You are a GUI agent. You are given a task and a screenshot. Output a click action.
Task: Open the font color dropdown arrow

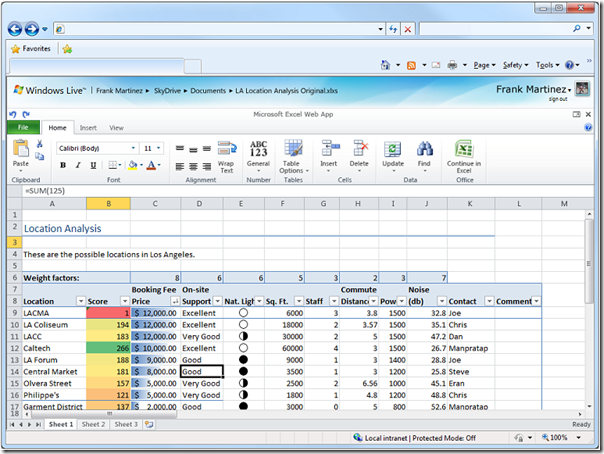159,165
